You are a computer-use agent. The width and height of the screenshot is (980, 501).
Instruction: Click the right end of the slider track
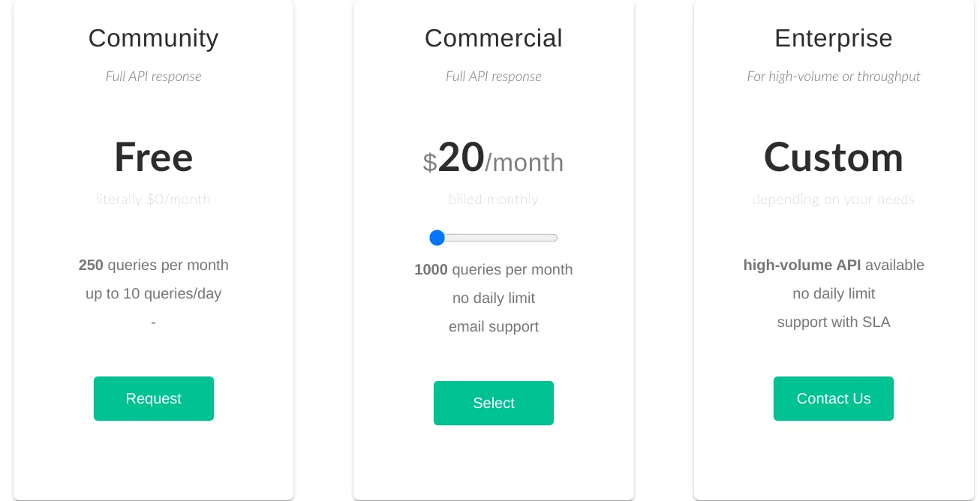click(x=554, y=238)
